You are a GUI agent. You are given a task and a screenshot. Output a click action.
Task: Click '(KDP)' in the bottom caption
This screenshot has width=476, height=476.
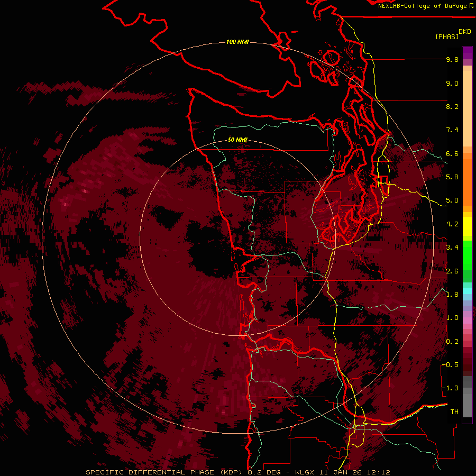(x=232, y=472)
